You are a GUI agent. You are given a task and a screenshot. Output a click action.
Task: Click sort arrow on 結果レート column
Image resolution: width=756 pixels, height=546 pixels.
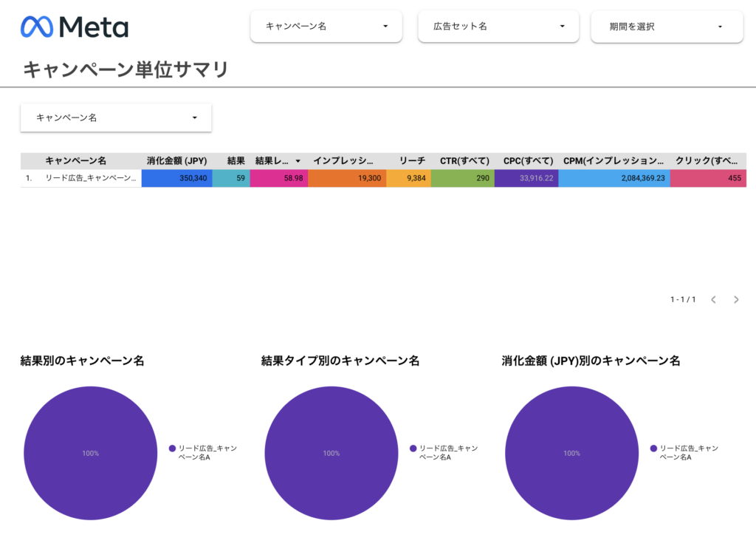tap(298, 161)
